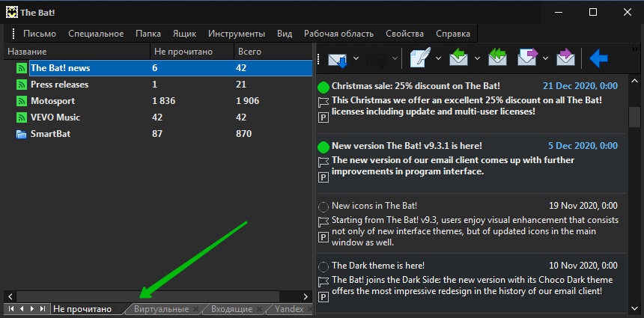Switch to the Входящие tab
Image resolution: width=644 pixels, height=318 pixels.
point(231,309)
